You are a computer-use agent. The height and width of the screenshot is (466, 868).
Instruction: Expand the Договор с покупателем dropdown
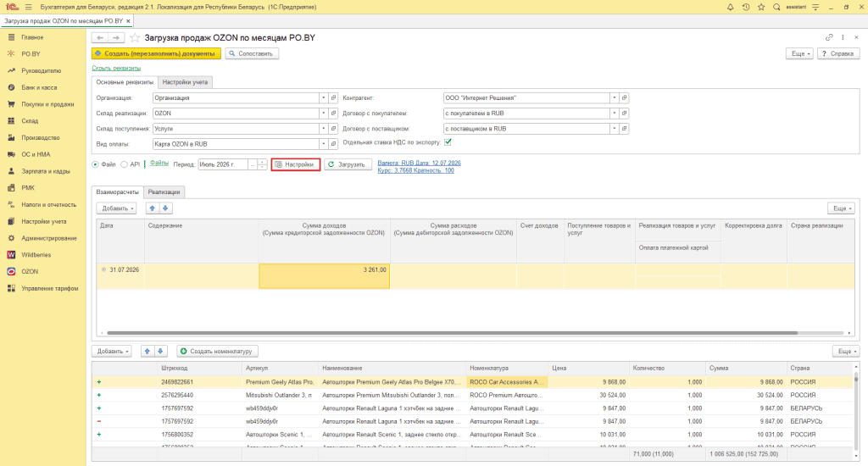614,114
